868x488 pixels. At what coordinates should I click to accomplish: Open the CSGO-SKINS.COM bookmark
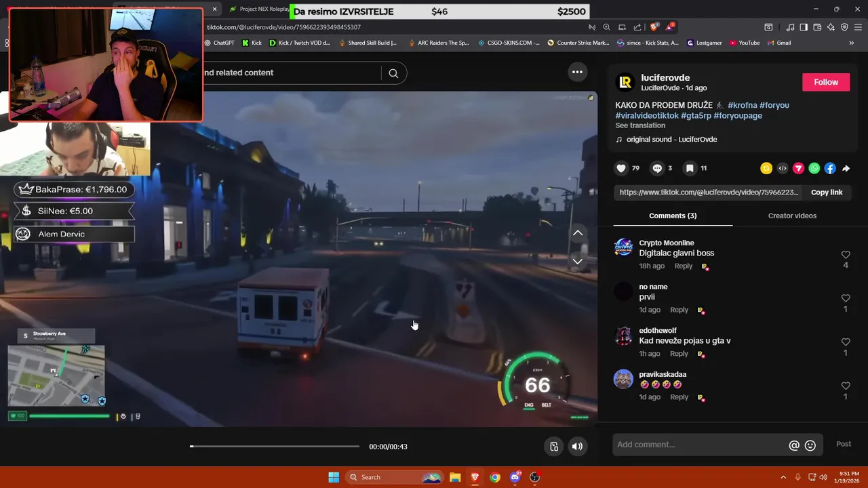click(x=509, y=43)
